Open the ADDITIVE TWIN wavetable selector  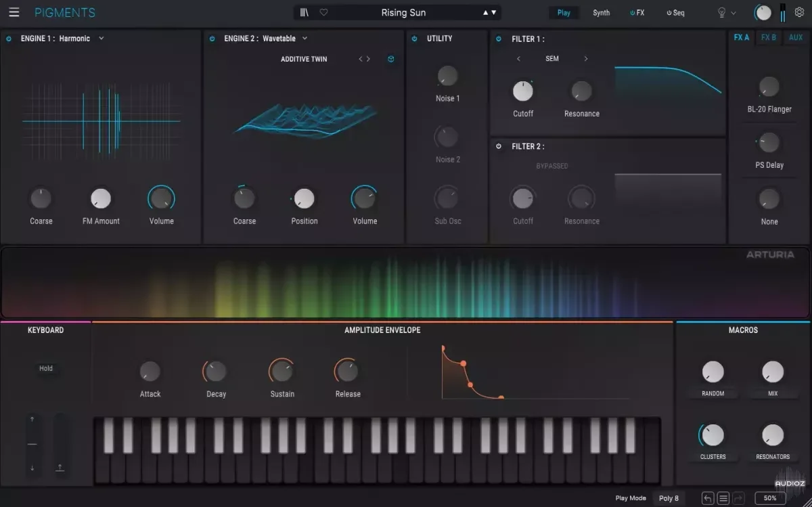[x=304, y=59]
